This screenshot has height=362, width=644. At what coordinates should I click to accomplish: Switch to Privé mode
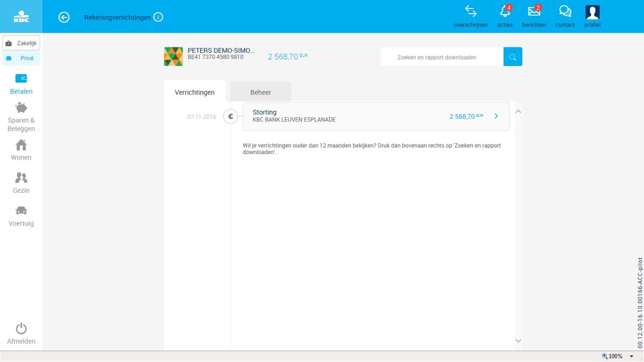click(x=21, y=58)
